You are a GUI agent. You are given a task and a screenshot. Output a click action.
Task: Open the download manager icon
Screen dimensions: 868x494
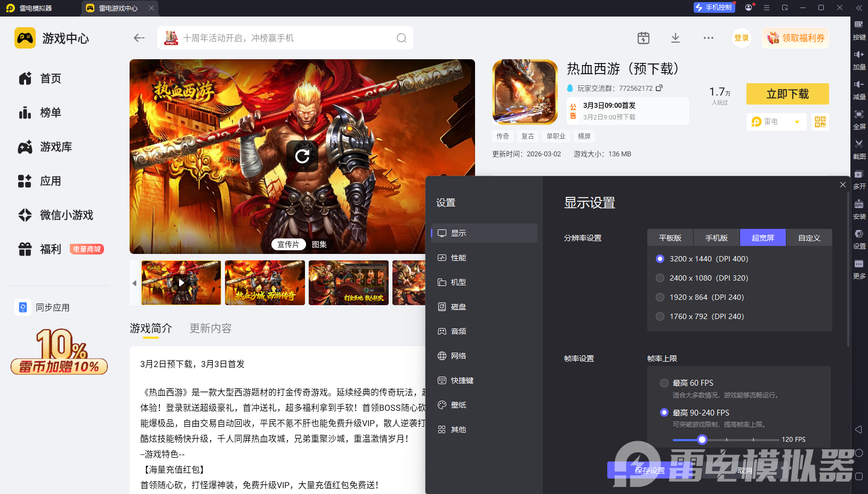point(676,38)
